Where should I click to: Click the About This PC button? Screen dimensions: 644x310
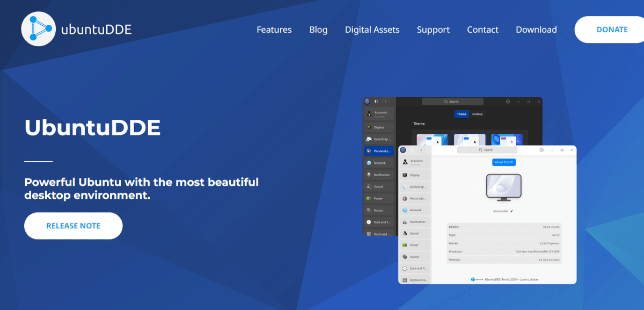pyautogui.click(x=504, y=162)
